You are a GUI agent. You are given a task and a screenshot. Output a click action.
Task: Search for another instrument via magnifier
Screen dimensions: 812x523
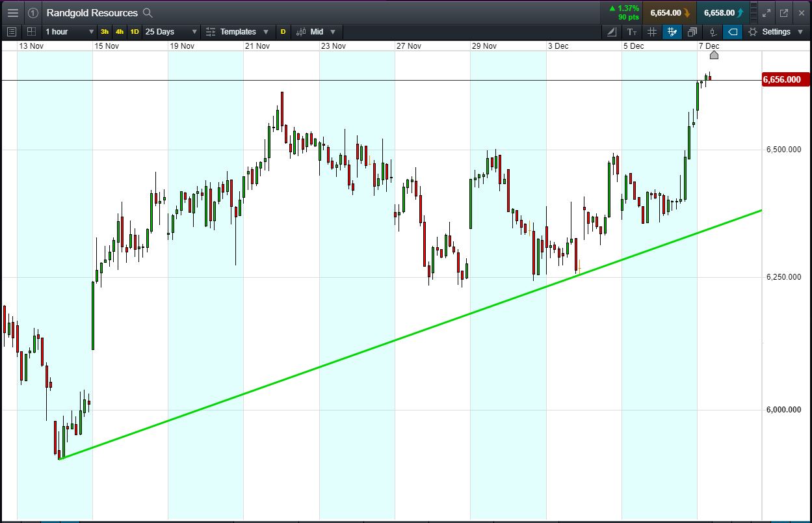[x=148, y=12]
